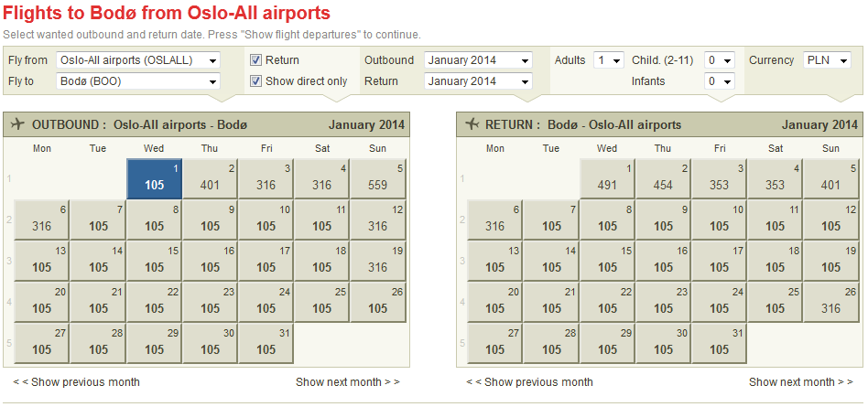Select outbound January 12 priced 316

point(378,220)
